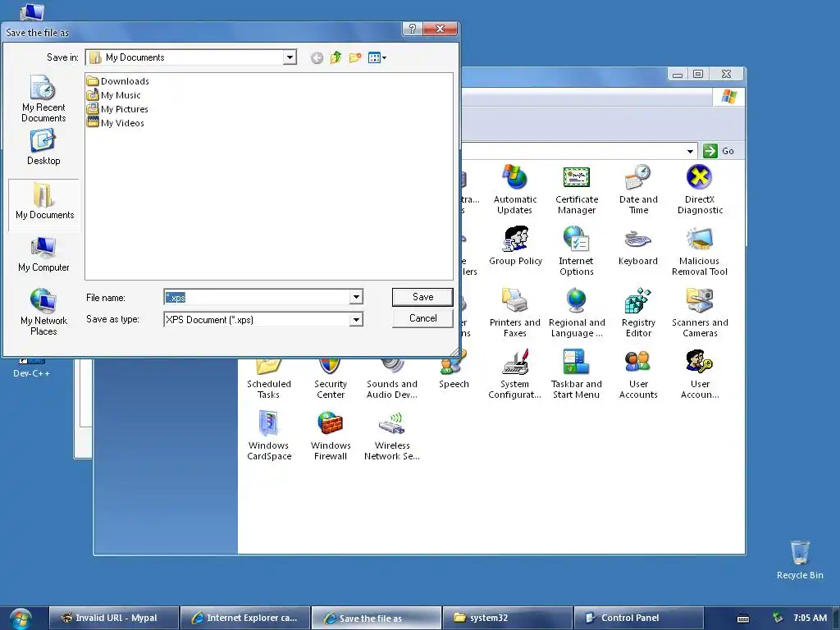
Task: Switch to Control Panel taskbar item
Action: (x=638, y=618)
